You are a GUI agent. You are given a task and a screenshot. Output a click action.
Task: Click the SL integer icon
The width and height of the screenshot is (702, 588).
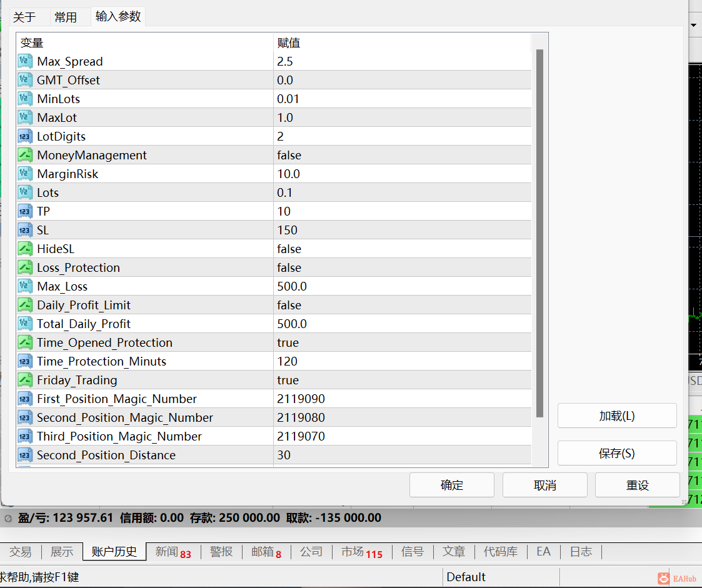click(25, 230)
